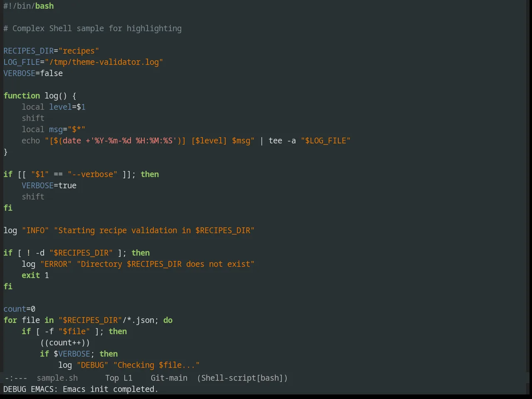Click the string "/tmp/theme-validator.log"
532x399 pixels.
104,62
